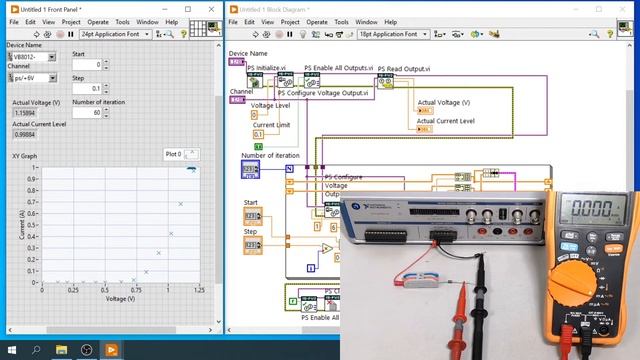Viewport: 640px width, 360px height.
Task: Open 18pt Application Font dropdown
Action: [x=393, y=34]
